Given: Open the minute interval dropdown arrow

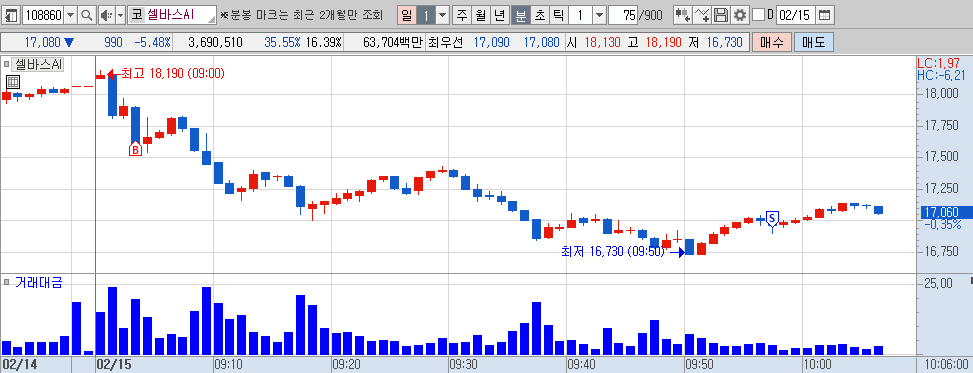Looking at the screenshot, I should (599, 15).
